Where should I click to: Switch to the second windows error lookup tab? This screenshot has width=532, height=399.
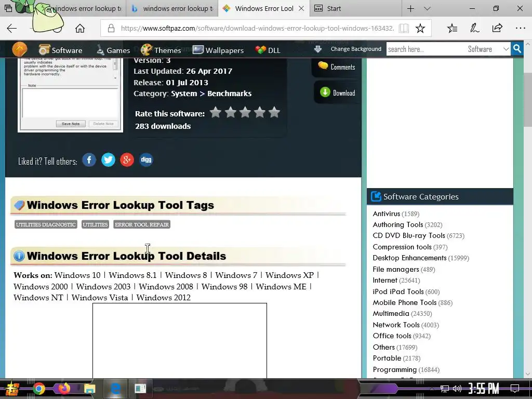click(173, 8)
